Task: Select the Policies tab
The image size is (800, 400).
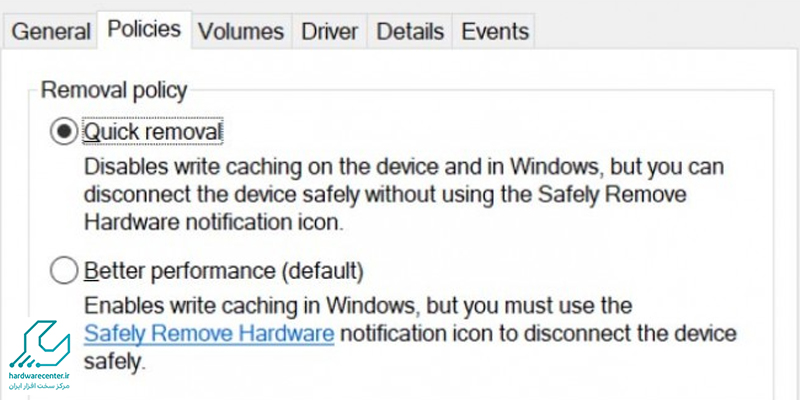Action: tap(144, 29)
